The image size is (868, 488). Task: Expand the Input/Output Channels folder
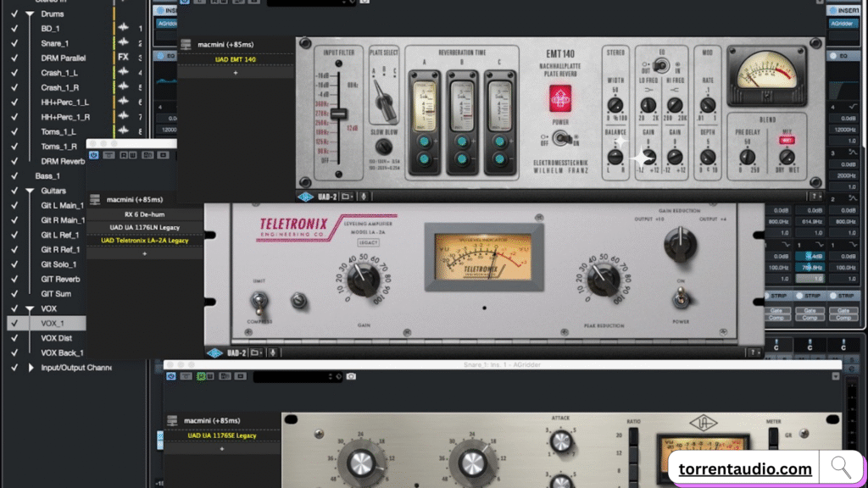coord(31,368)
